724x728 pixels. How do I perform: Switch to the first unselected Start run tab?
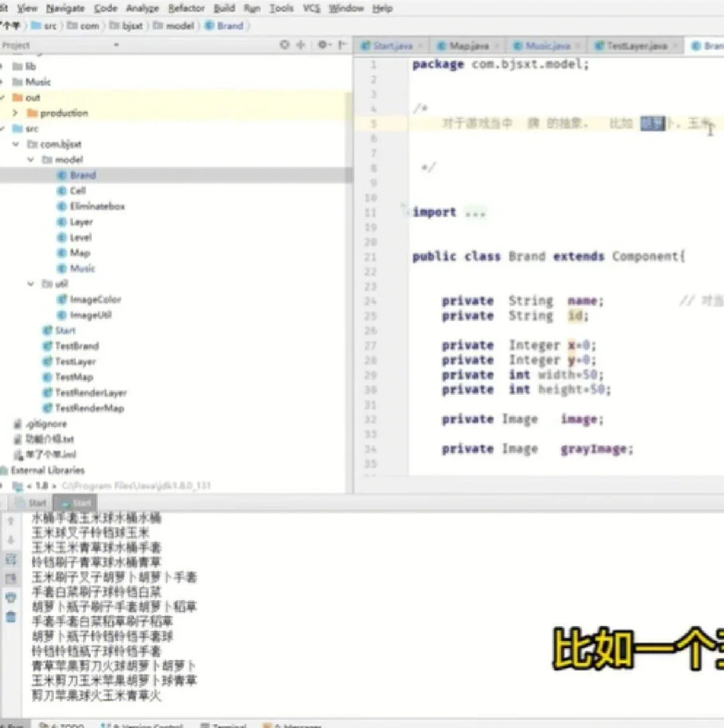click(31, 502)
